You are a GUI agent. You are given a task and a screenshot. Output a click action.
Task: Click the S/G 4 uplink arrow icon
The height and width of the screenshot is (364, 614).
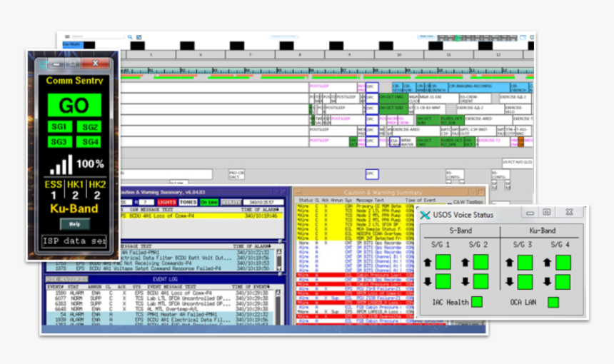(547, 262)
